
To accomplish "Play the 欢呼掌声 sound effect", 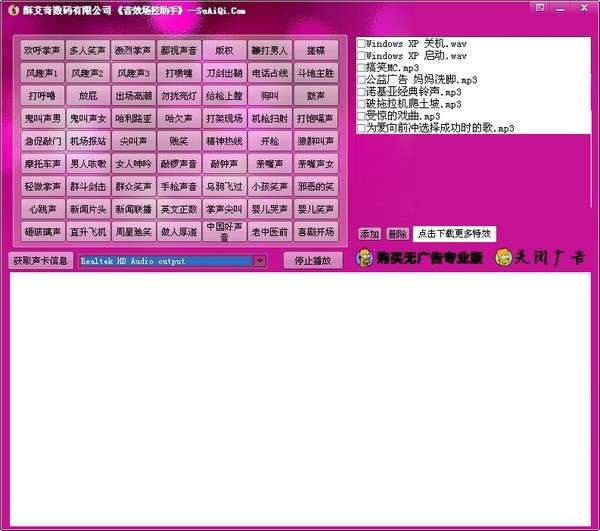I will (x=42, y=50).
